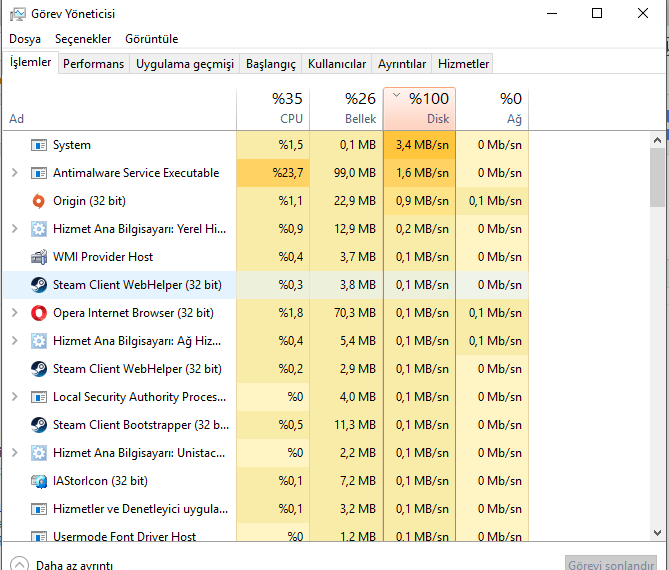Switch to the Performans tab
The image size is (669, 570).
coord(93,64)
